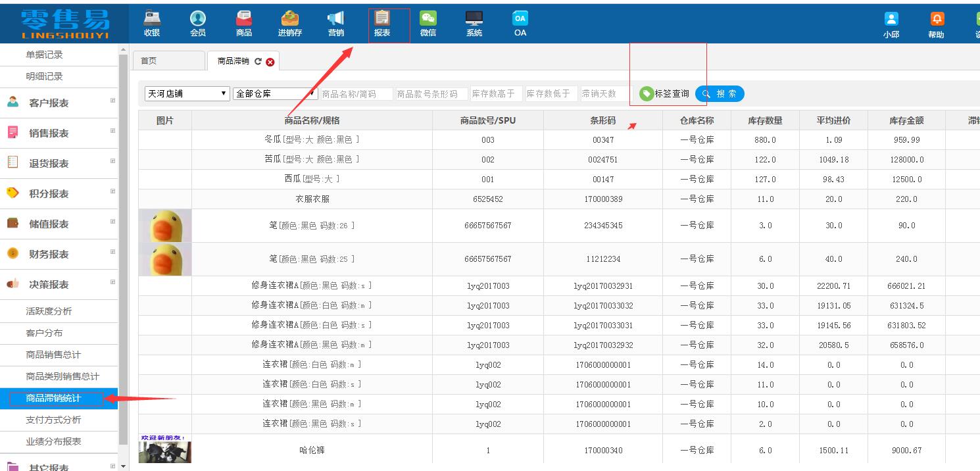Expand the 销售报表 sidebar section
Image resolution: width=980 pixels, height=471 pixels.
coord(60,133)
